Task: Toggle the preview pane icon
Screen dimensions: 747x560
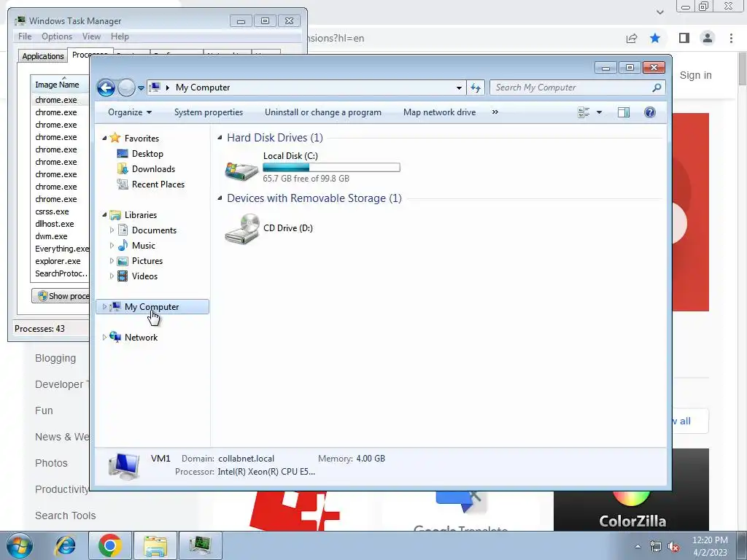Action: coord(624,112)
